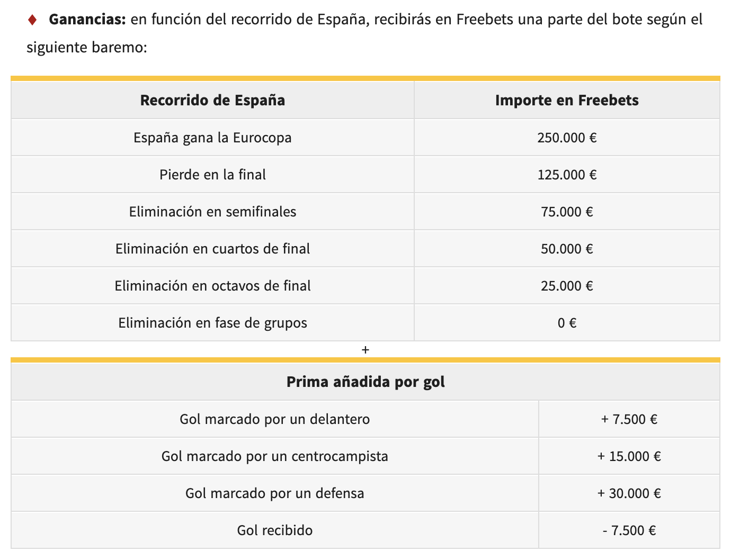Click the 'Prima añadida por gol' header
This screenshot has width=731, height=560.
click(x=365, y=382)
